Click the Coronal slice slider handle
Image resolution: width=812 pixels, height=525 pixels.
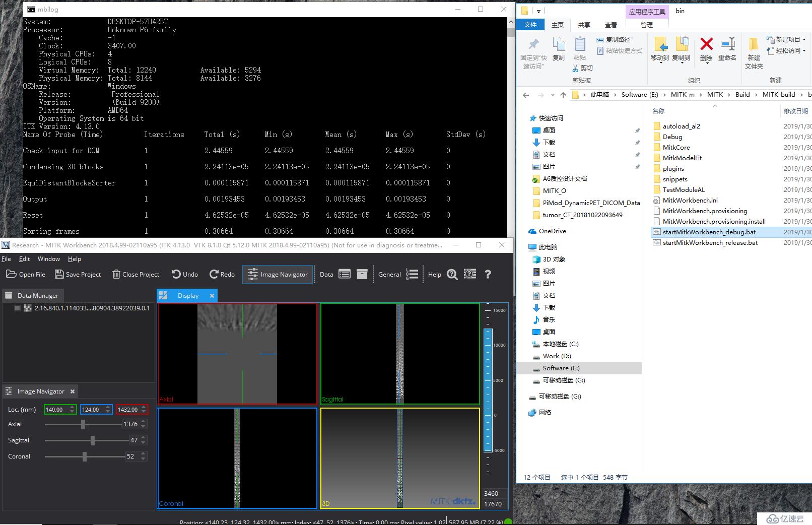(x=85, y=457)
